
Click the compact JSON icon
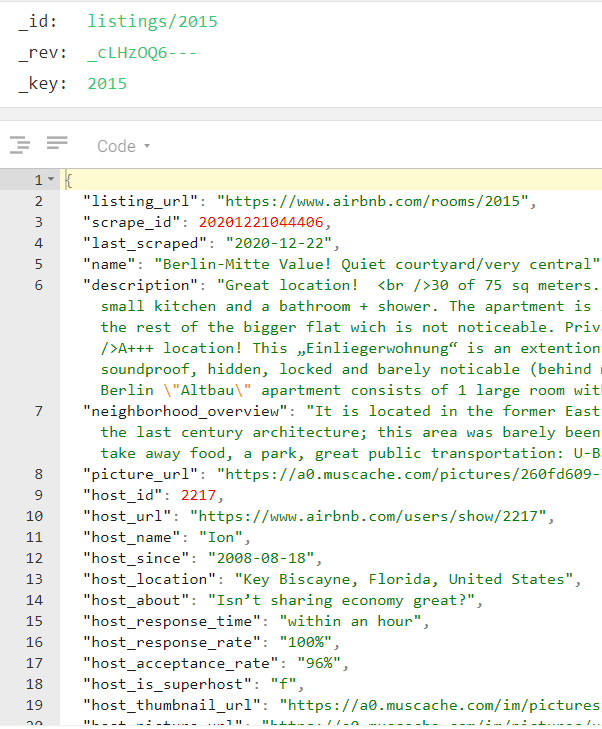click(x=57, y=145)
